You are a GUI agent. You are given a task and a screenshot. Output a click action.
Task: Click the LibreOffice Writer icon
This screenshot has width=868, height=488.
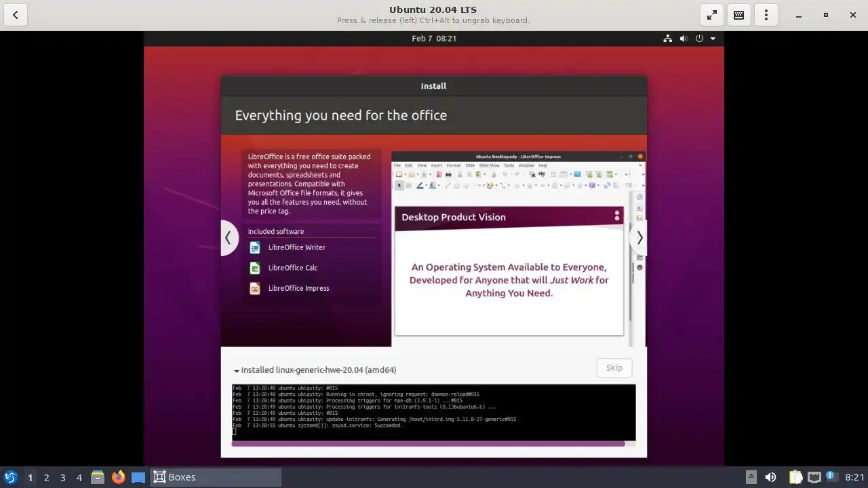(255, 247)
